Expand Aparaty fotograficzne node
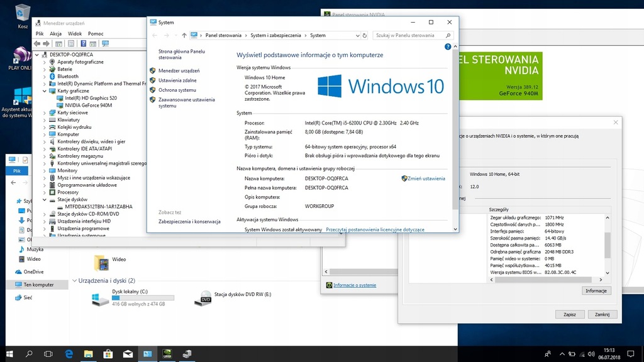Image resolution: width=644 pixels, height=362 pixels. coord(45,62)
